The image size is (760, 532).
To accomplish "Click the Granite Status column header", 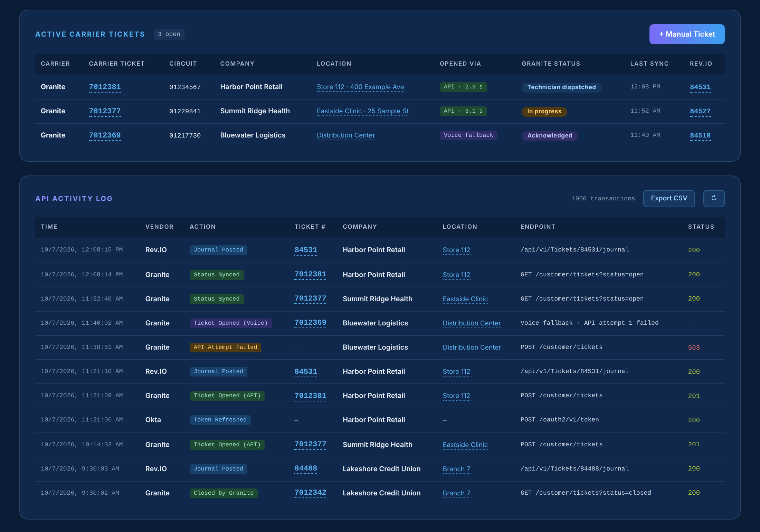I will 551,64.
